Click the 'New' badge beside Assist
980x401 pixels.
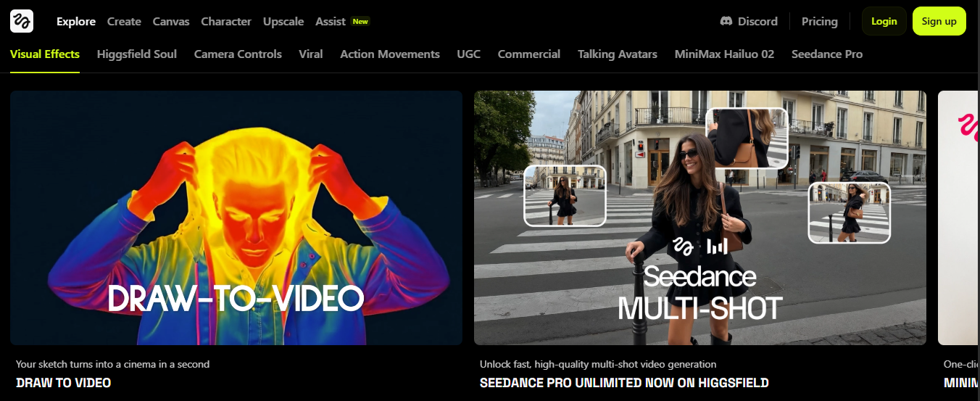(360, 21)
